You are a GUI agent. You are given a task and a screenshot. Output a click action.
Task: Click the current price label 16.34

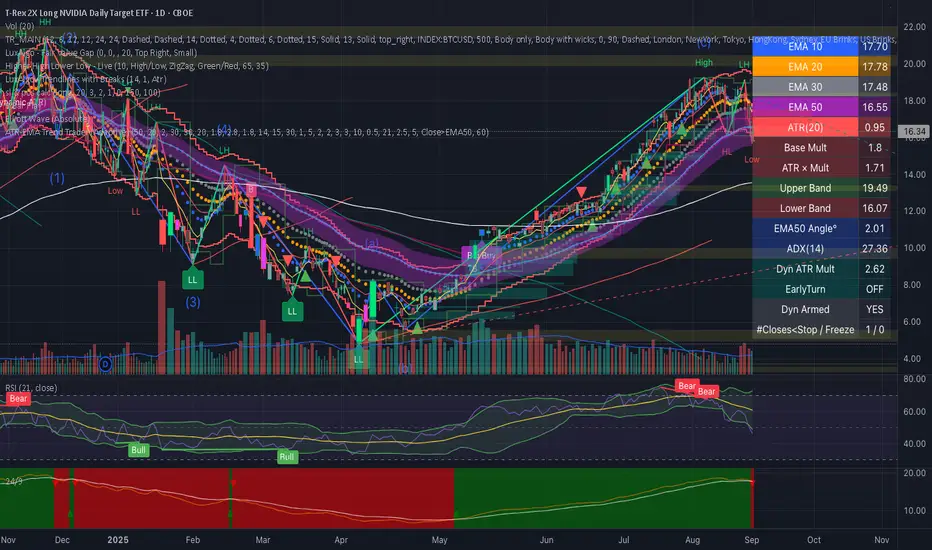click(914, 131)
